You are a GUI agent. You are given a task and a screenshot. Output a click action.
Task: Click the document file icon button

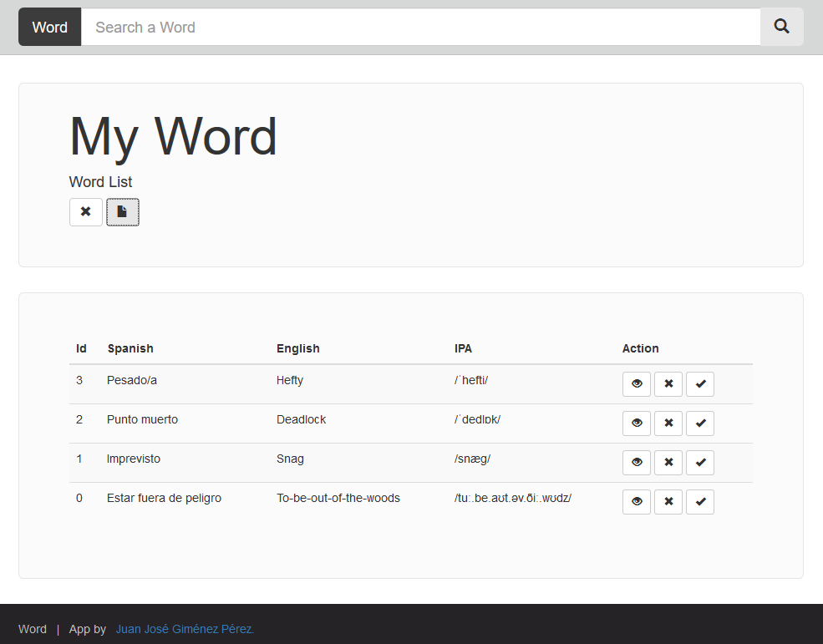tap(122, 212)
